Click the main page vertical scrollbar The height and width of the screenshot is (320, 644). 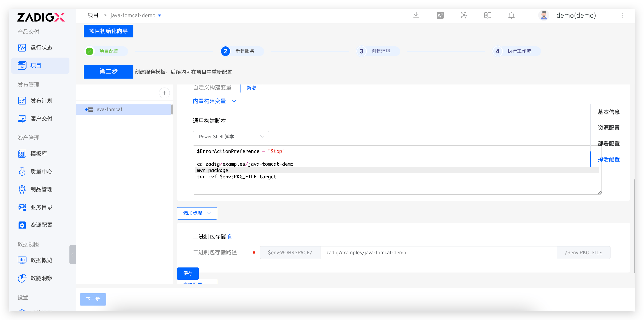635,226
